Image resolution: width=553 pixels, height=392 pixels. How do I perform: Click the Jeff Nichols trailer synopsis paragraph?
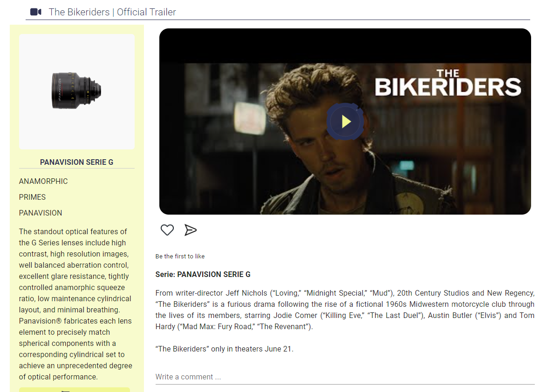(345, 310)
